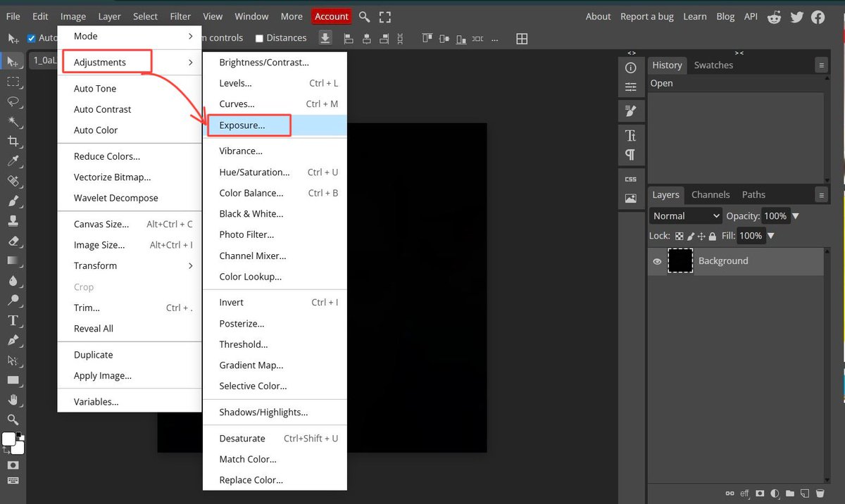Open the Learn link
Image resolution: width=845 pixels, height=504 pixels.
click(x=695, y=16)
